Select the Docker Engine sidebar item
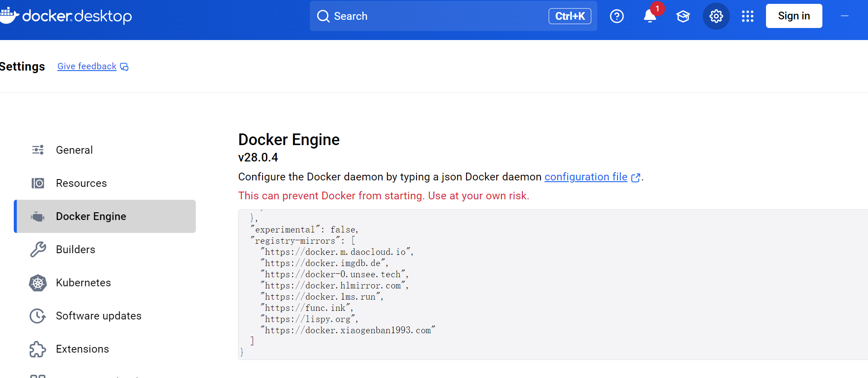This screenshot has height=378, width=868. (x=105, y=216)
